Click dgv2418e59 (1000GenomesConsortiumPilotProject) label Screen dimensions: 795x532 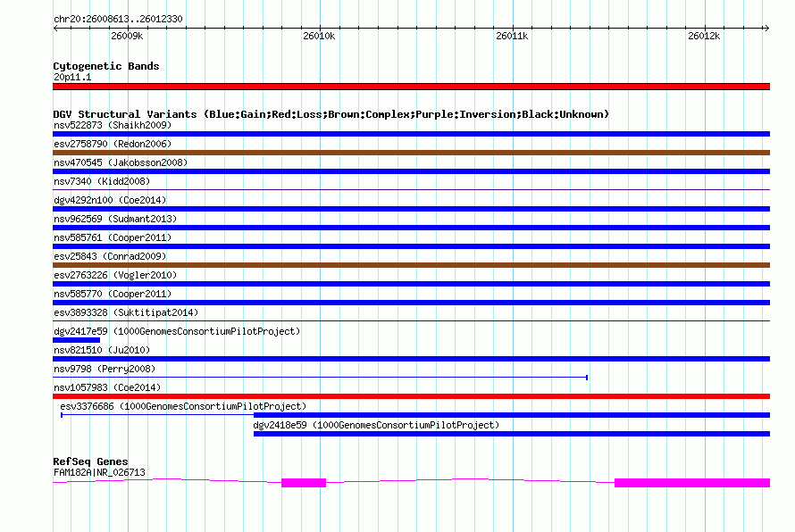[x=376, y=425]
